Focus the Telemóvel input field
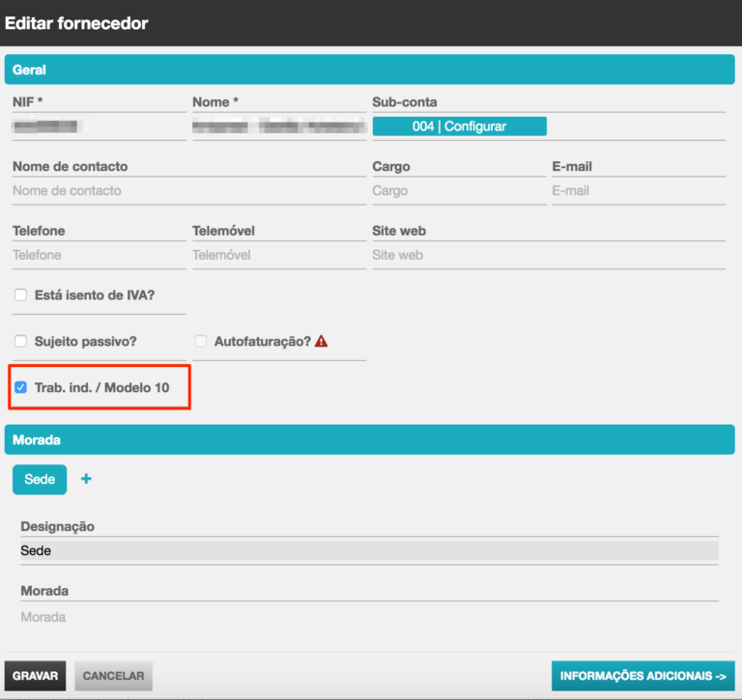 (278, 255)
